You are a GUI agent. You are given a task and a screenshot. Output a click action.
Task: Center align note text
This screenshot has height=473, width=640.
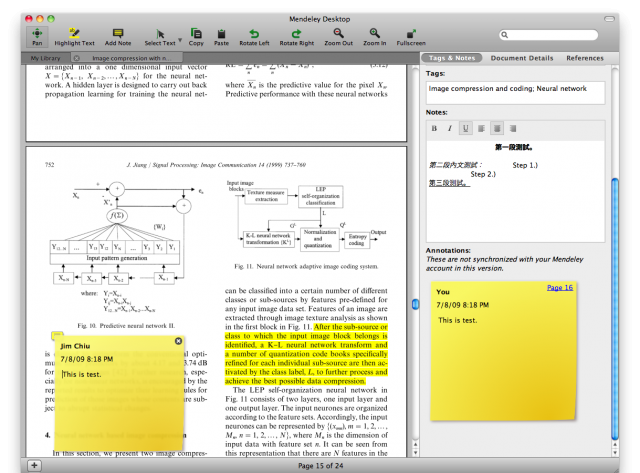point(497,129)
